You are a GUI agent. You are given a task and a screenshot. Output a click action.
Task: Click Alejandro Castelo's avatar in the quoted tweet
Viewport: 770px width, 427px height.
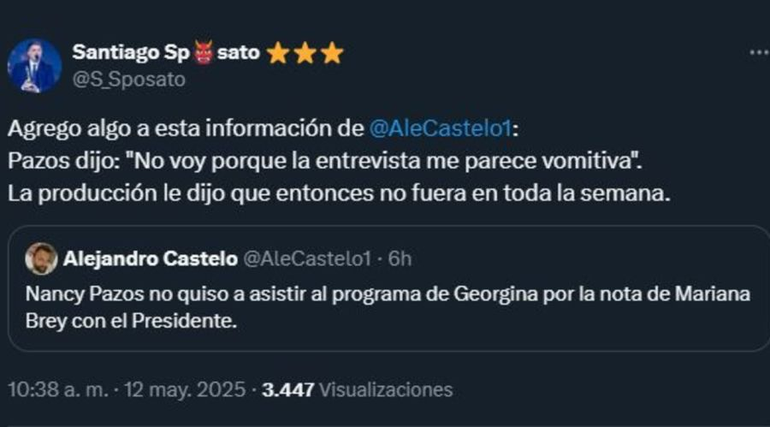(x=41, y=259)
